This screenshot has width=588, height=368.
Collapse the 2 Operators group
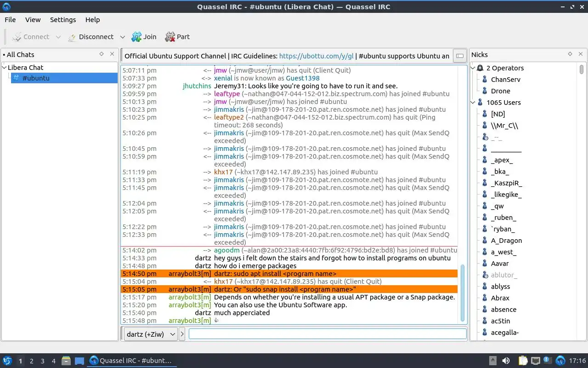tap(474, 68)
